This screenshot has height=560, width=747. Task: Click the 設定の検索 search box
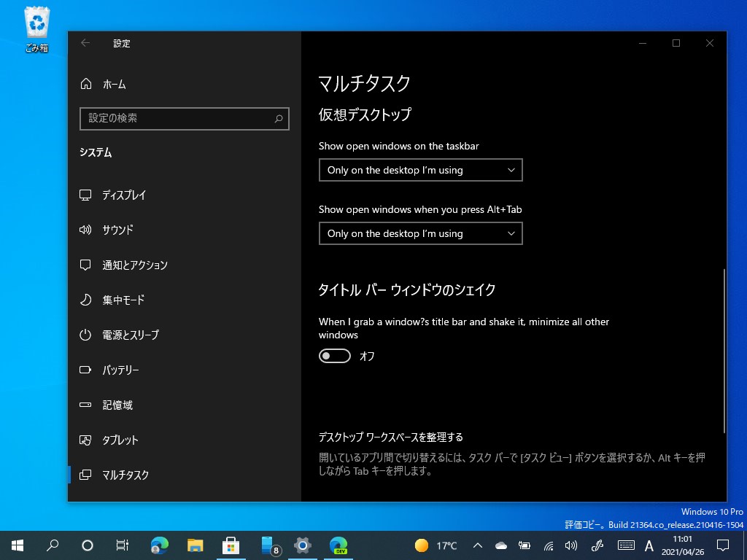[x=184, y=118]
